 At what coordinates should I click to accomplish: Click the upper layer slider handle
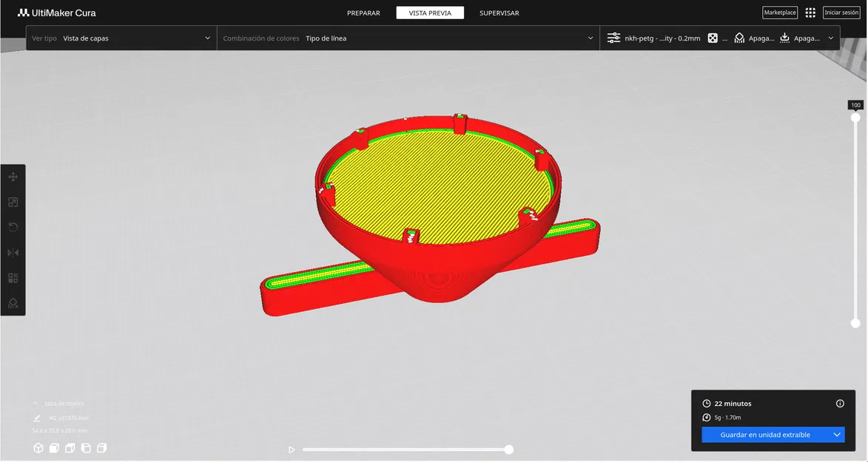coord(855,118)
